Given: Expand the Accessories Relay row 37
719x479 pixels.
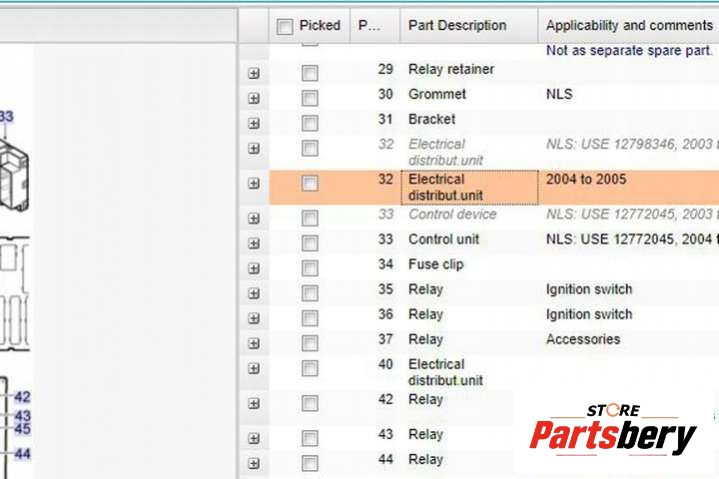Looking at the screenshot, I should (x=253, y=343).
